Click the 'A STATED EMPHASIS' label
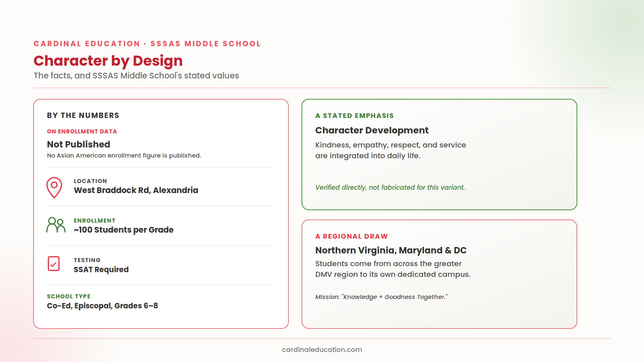 point(355,116)
